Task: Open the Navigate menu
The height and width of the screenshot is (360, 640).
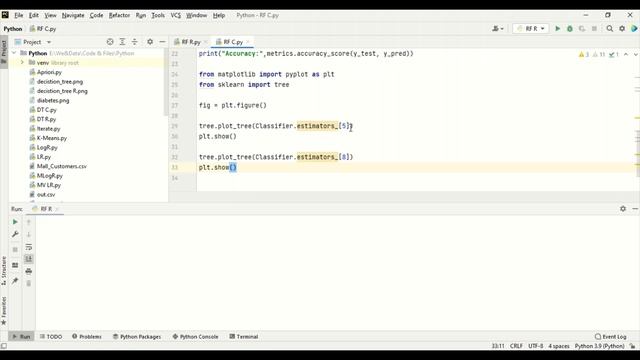Action: coord(73,15)
